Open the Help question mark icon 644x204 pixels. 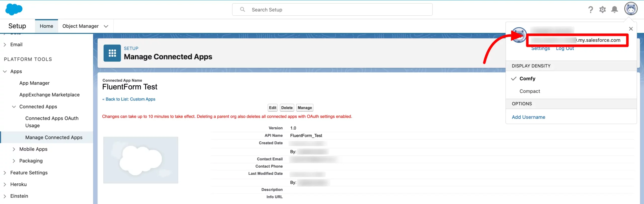(x=590, y=10)
